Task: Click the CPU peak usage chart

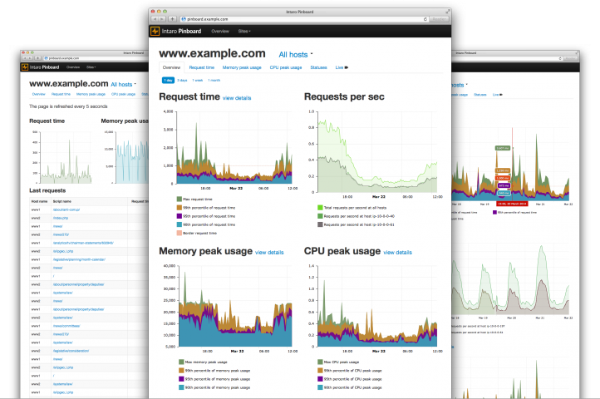Action: [377, 306]
